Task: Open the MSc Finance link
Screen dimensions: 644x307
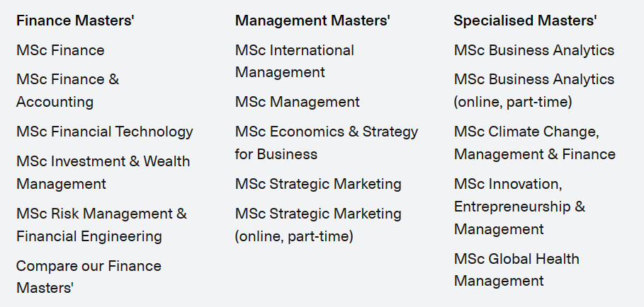Action: click(60, 50)
